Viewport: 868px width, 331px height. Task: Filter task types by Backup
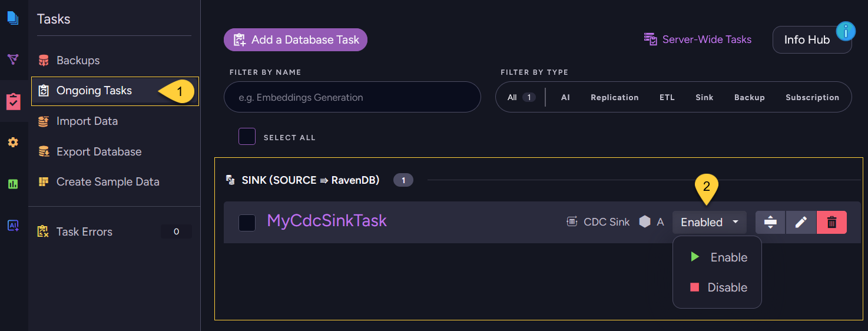[749, 97]
